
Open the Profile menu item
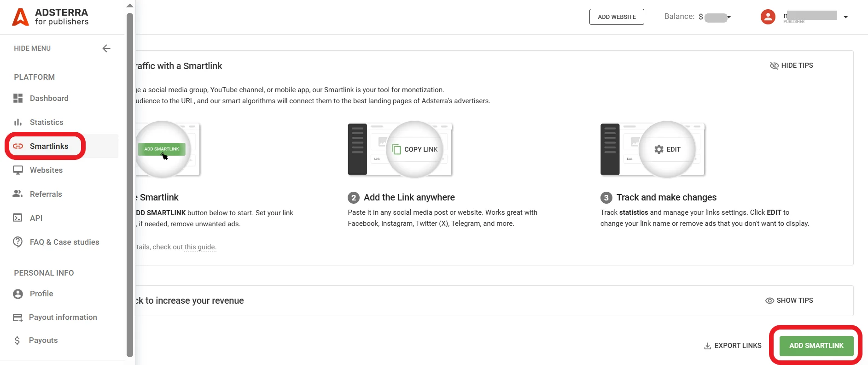pyautogui.click(x=41, y=294)
